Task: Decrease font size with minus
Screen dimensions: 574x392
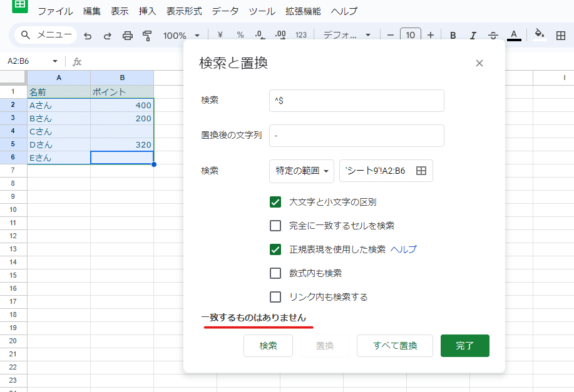Action: pyautogui.click(x=391, y=35)
